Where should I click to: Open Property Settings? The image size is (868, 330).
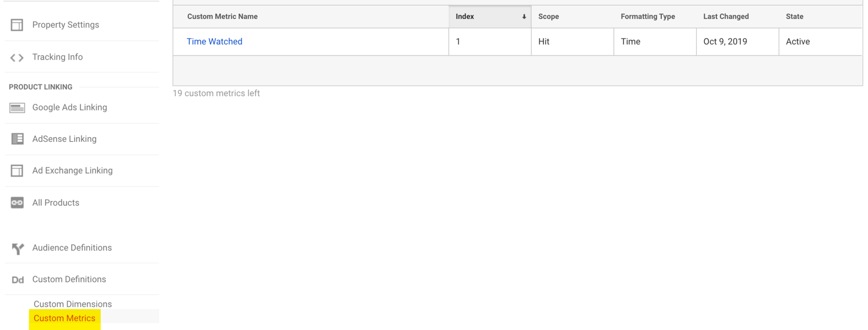pos(65,25)
